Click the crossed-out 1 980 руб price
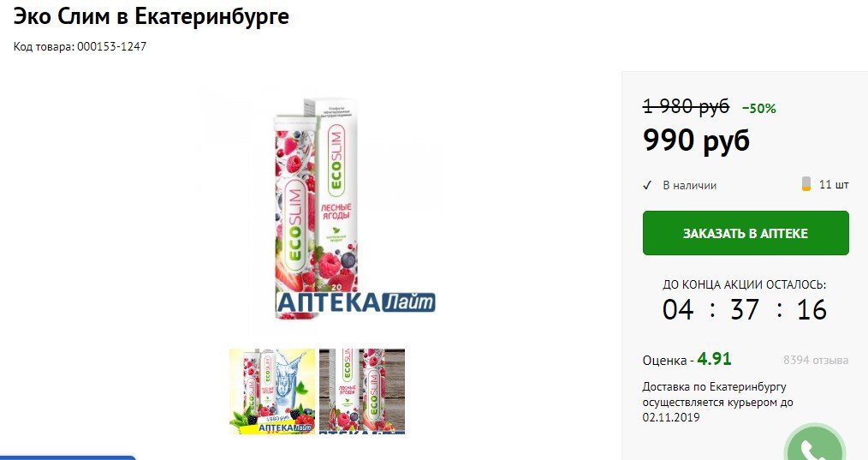 pos(686,106)
